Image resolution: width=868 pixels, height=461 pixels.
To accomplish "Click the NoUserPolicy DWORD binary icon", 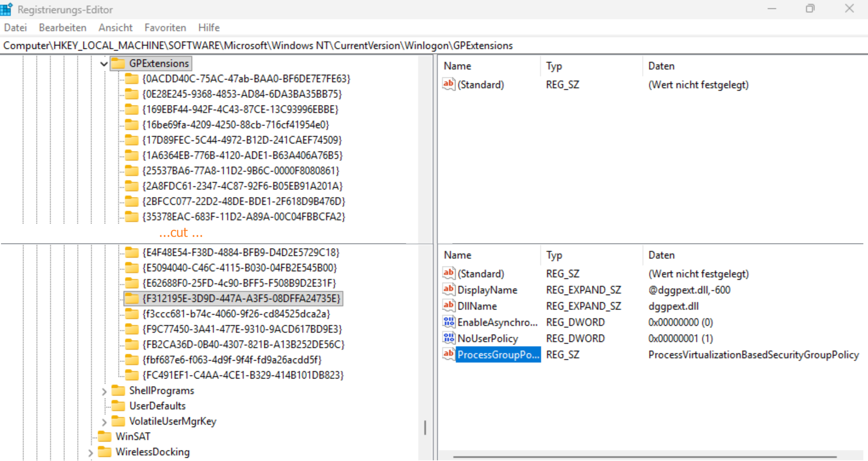I will pyautogui.click(x=448, y=338).
